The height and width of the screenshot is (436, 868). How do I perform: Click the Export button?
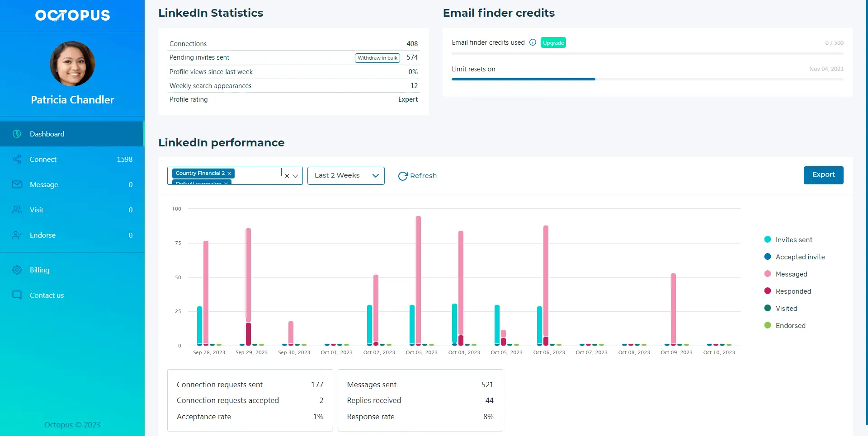pyautogui.click(x=823, y=175)
